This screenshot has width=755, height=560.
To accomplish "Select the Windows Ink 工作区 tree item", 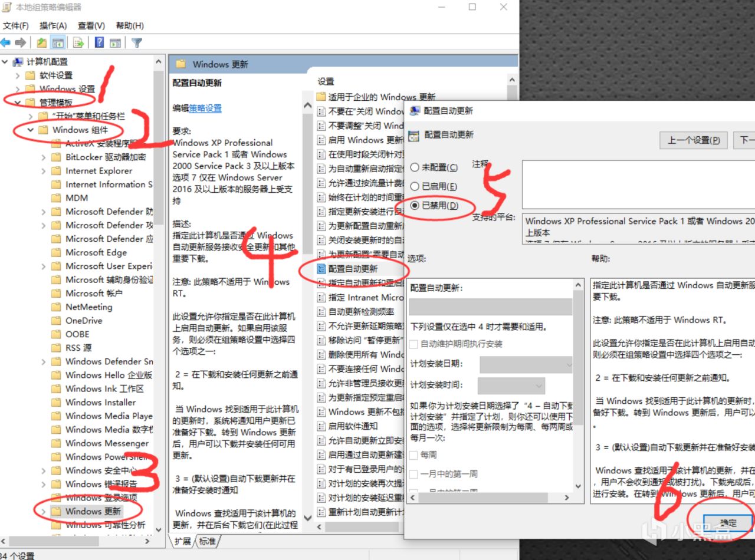I will pos(104,389).
